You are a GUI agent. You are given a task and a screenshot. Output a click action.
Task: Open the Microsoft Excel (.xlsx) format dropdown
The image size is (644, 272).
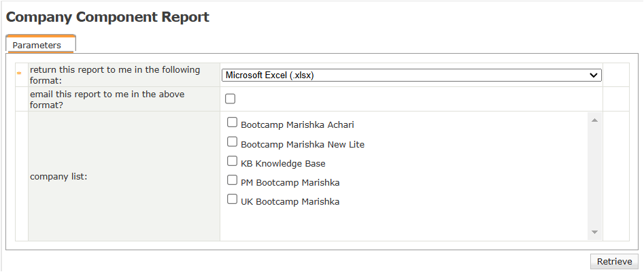coord(411,75)
